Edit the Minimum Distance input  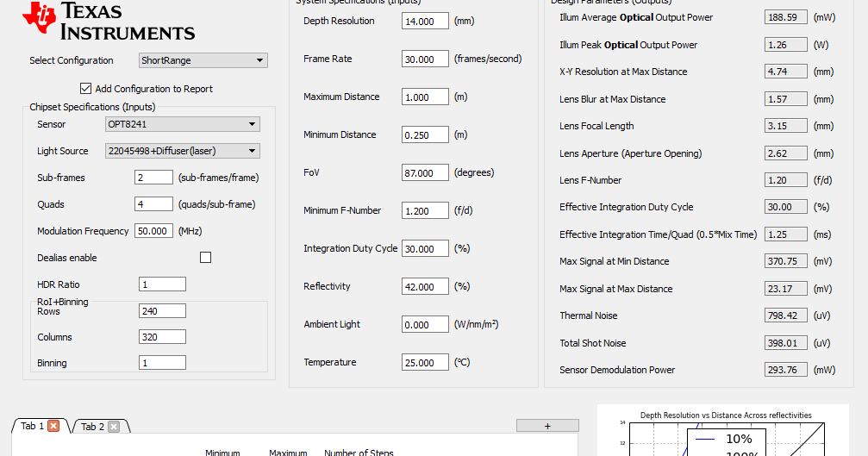click(425, 135)
